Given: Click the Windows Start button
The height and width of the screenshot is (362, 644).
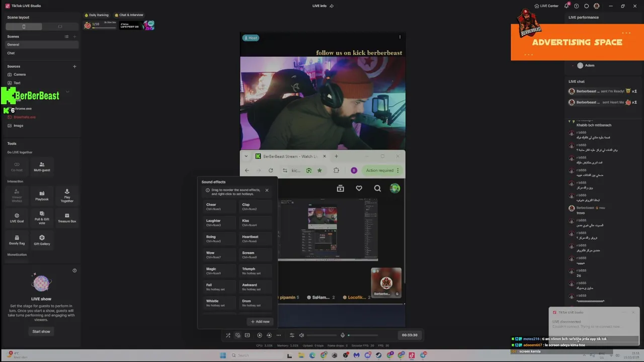Looking at the screenshot, I should coord(223,355).
